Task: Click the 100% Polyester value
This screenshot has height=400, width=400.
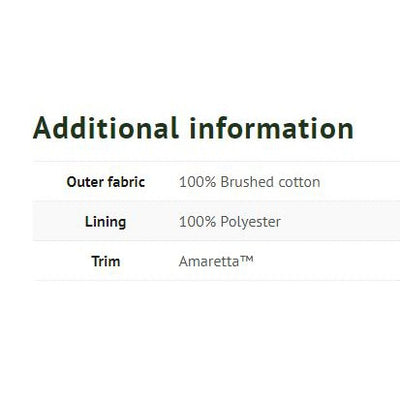Action: pos(230,222)
